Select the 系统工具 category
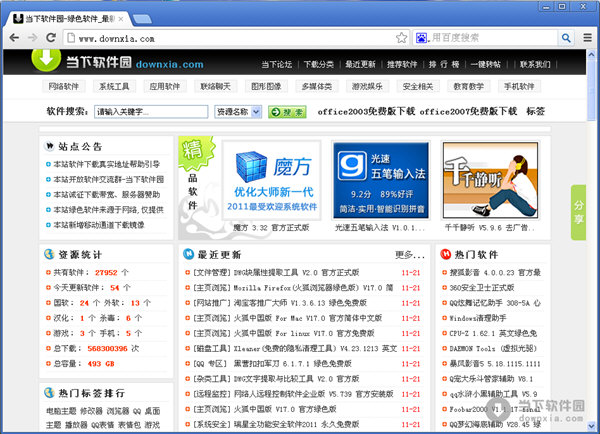The width and height of the screenshot is (600, 434). [114, 86]
